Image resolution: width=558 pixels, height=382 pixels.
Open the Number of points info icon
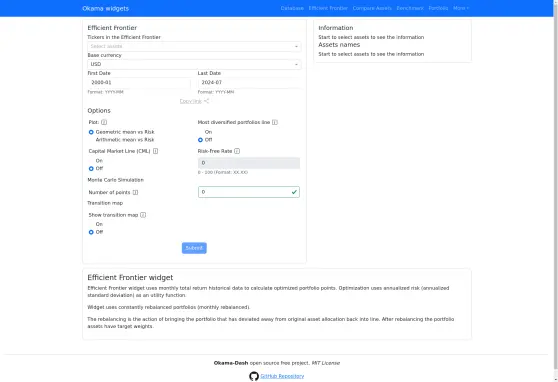coord(135,192)
